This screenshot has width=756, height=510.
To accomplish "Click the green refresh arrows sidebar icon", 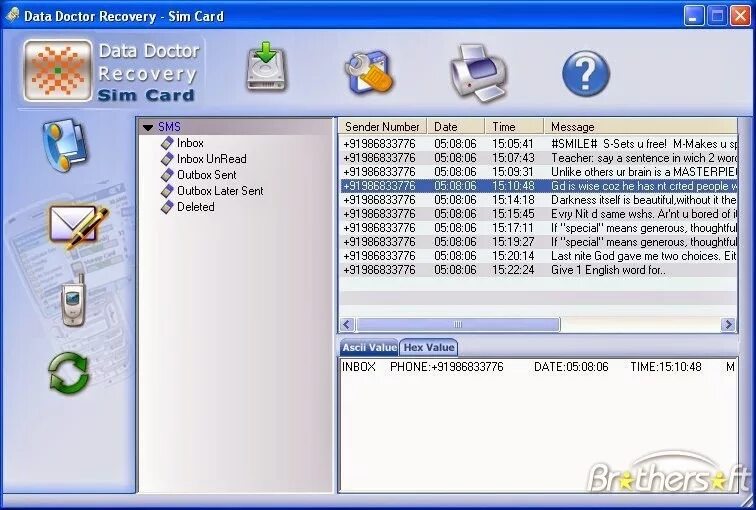I will tap(68, 372).
